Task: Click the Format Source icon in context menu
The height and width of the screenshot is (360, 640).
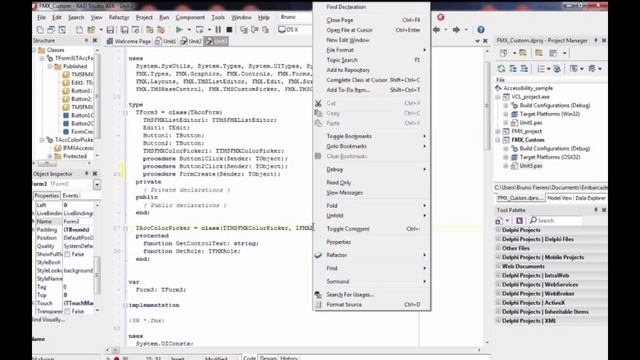Action: [318, 304]
